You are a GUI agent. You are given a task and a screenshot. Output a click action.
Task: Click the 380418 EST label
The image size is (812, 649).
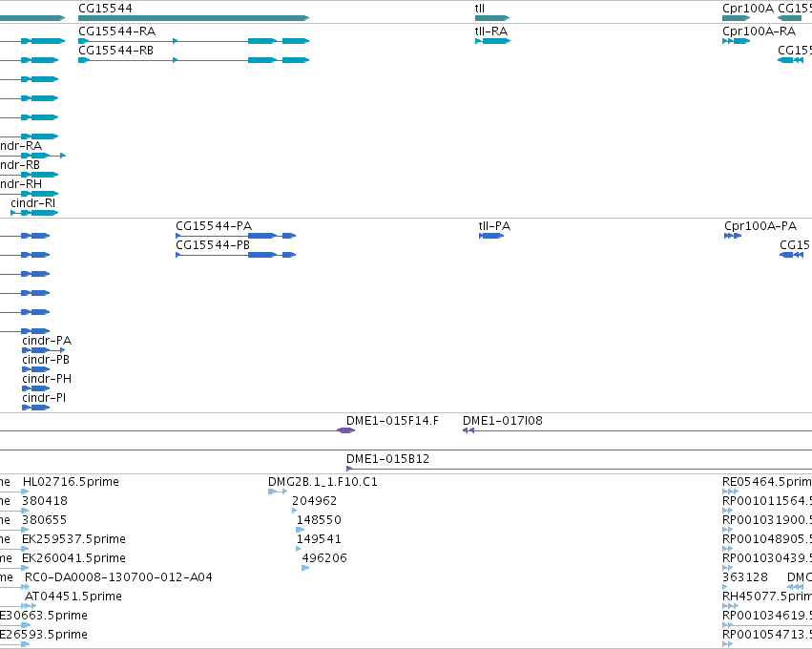point(45,501)
